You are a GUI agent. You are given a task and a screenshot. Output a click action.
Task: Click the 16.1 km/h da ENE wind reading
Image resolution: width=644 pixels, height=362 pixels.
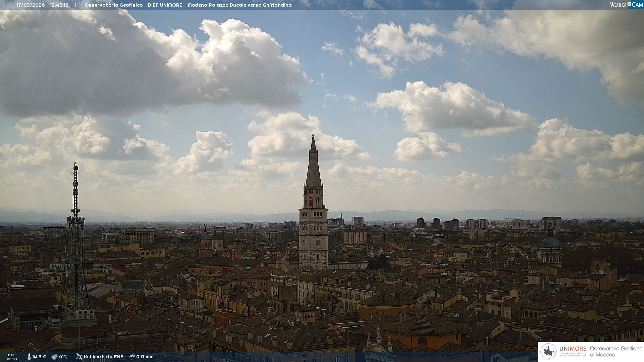(103, 357)
